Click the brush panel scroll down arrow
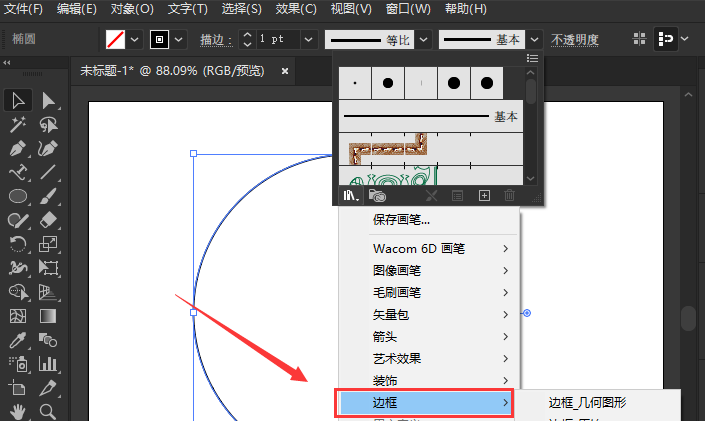This screenshot has width=705, height=421. 531,179
